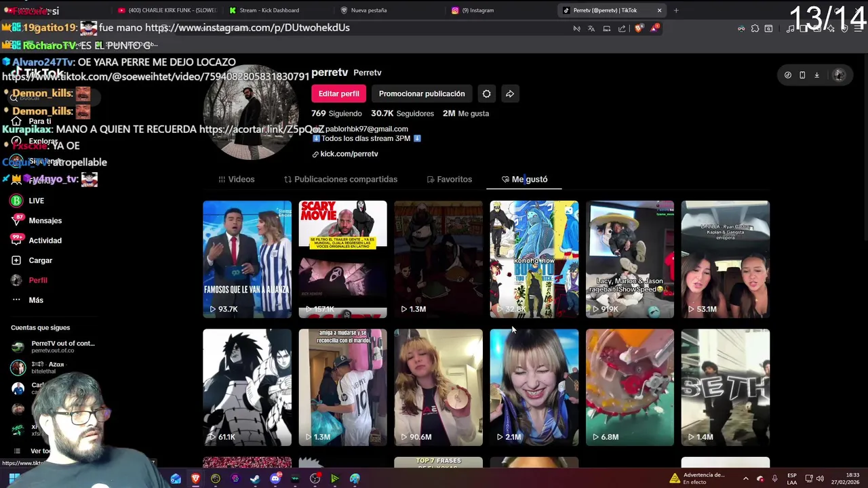Click the phone app icon in floating pill
The width and height of the screenshot is (868, 488).
click(x=802, y=75)
